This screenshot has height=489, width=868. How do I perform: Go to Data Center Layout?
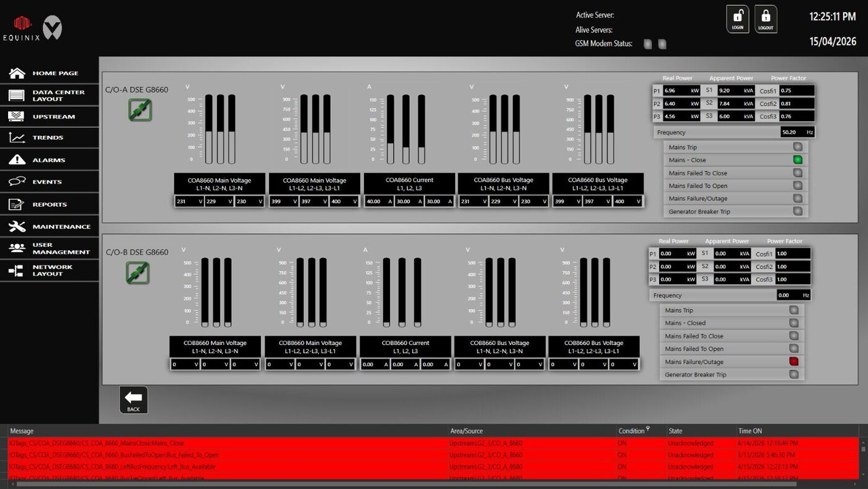click(x=49, y=96)
